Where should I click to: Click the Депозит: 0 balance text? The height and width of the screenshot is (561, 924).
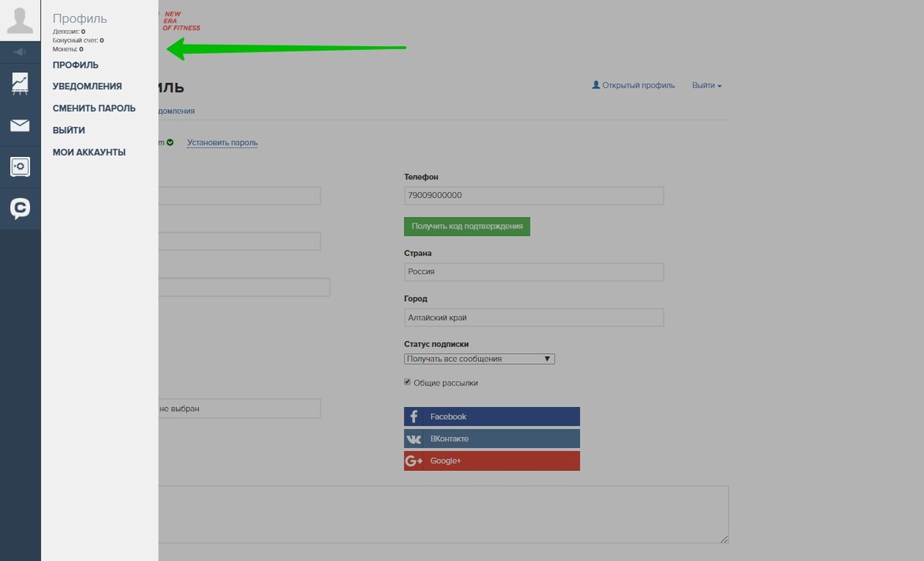point(69,32)
